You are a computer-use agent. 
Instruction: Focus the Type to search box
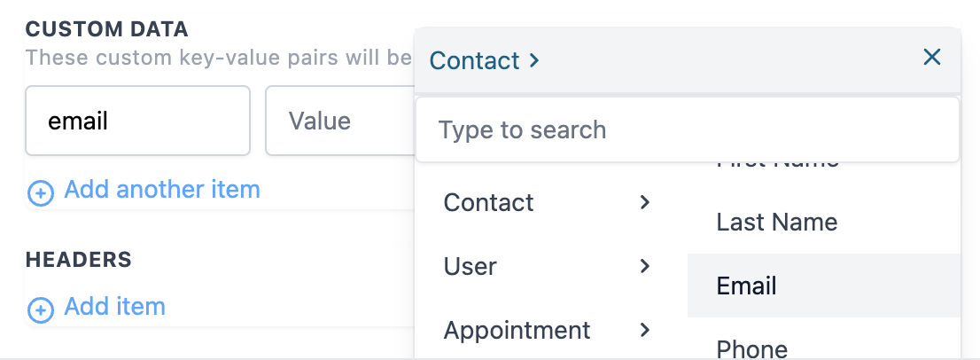click(688, 130)
